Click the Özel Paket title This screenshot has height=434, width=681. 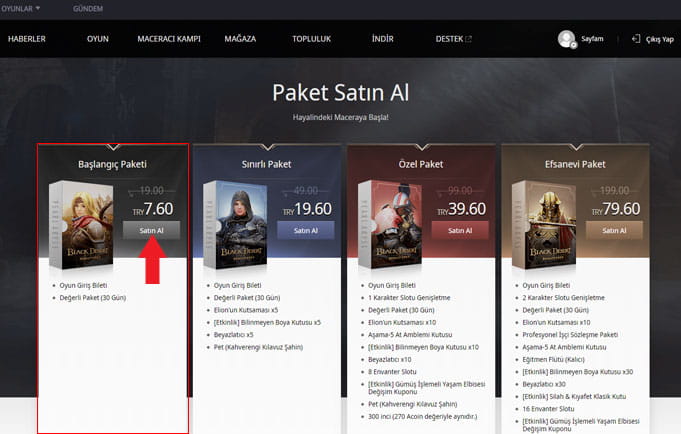pos(421,164)
